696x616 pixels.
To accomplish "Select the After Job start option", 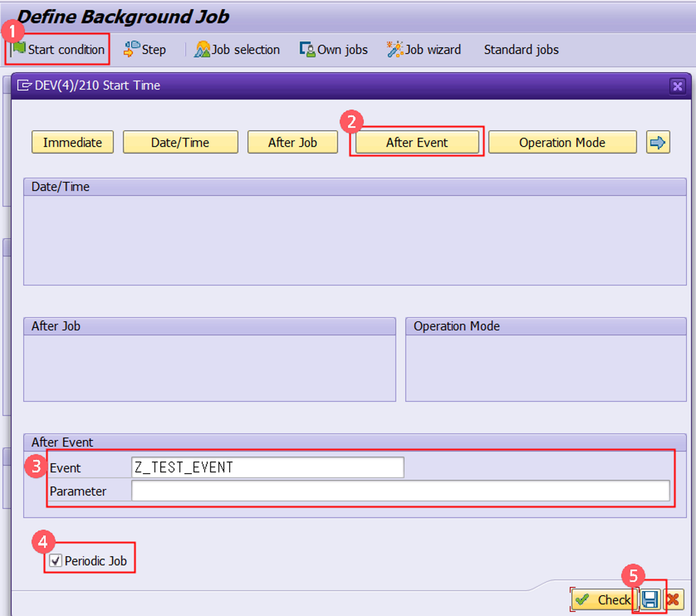I will 292,143.
